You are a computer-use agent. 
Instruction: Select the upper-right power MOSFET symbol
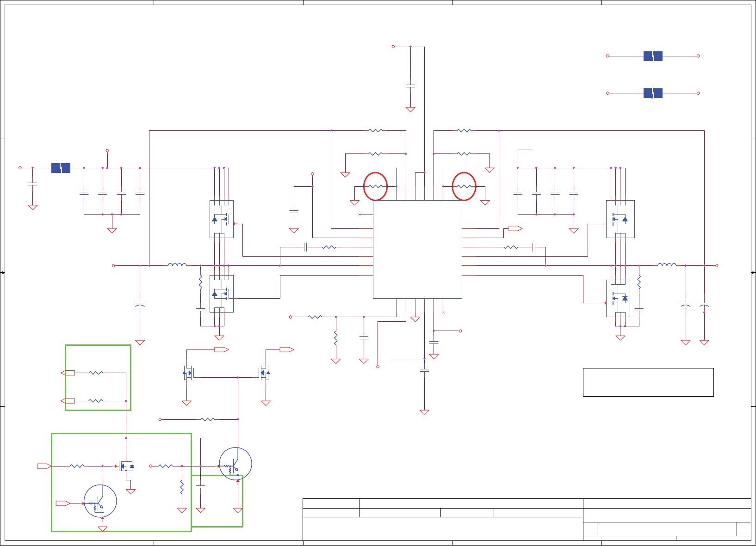pos(620,219)
